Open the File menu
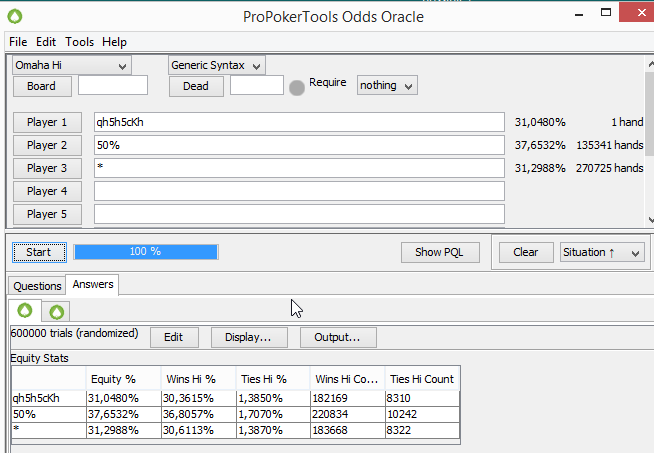The image size is (654, 453). point(18,42)
